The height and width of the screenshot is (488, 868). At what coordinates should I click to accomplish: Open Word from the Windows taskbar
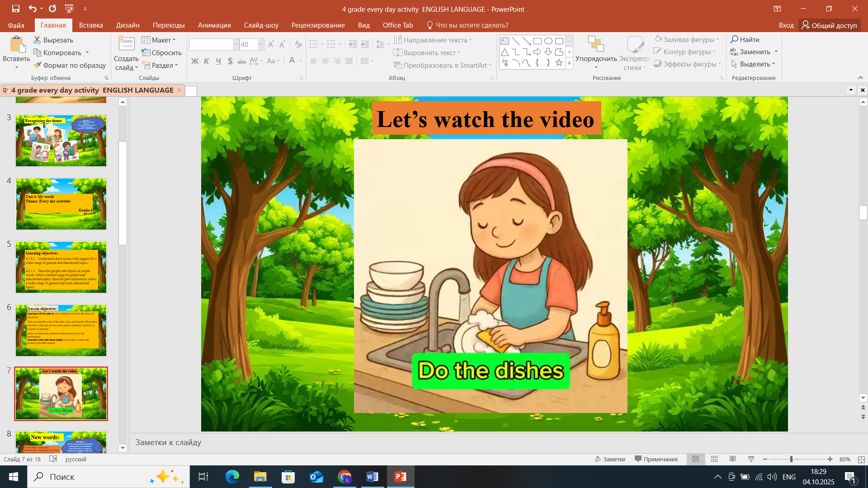pos(373,477)
